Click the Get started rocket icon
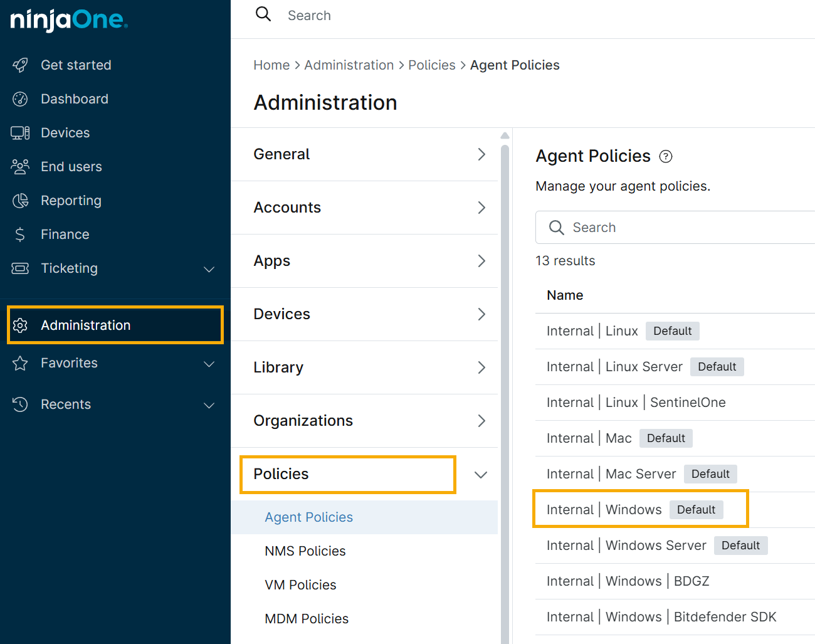815x644 pixels. pyautogui.click(x=20, y=65)
